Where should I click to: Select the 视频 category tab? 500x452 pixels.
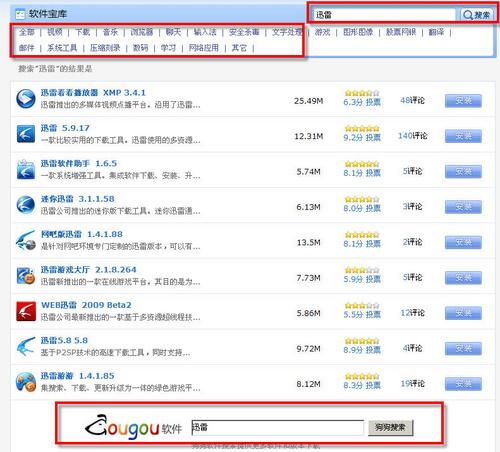coord(55,32)
